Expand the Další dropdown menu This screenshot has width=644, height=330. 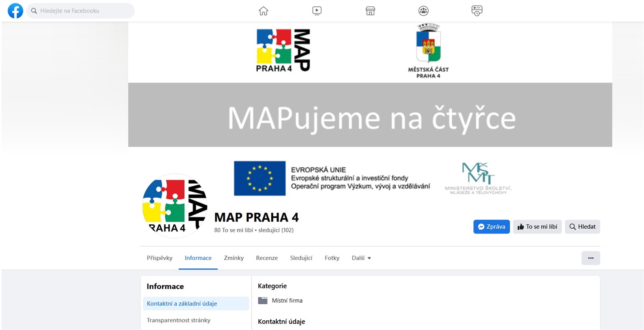point(361,258)
